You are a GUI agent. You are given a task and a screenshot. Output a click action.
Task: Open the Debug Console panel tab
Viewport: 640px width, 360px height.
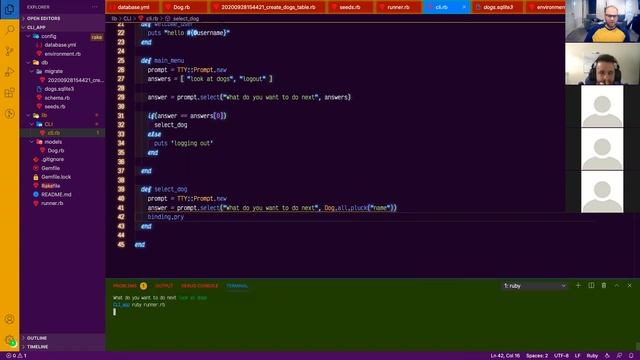200,286
